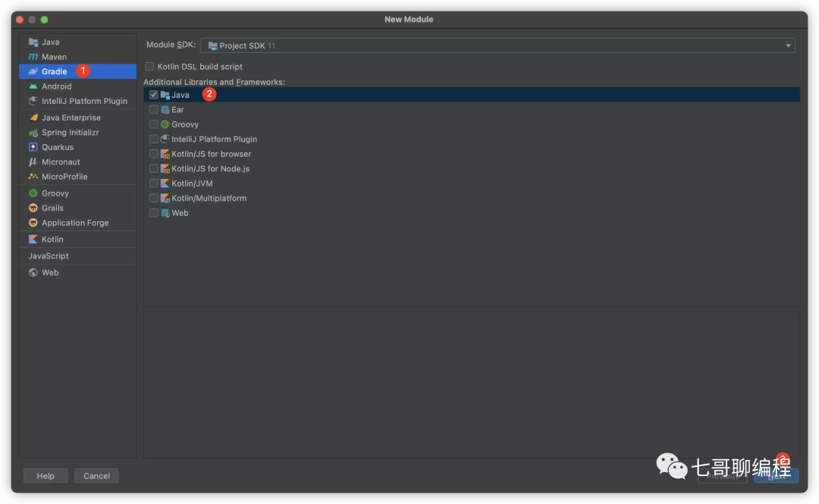Click the red close window button
This screenshot has height=504, width=819.
pyautogui.click(x=20, y=19)
